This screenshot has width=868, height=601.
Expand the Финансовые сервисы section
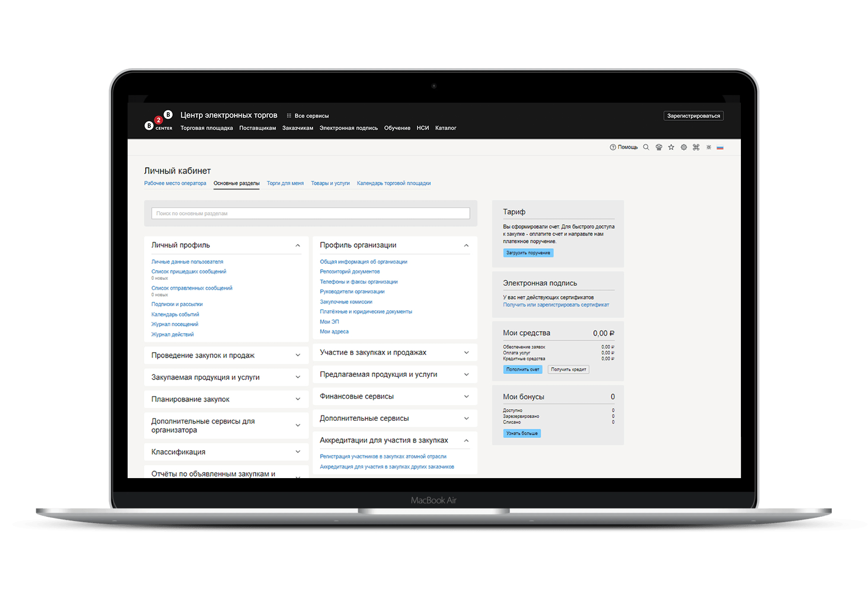coord(466,397)
